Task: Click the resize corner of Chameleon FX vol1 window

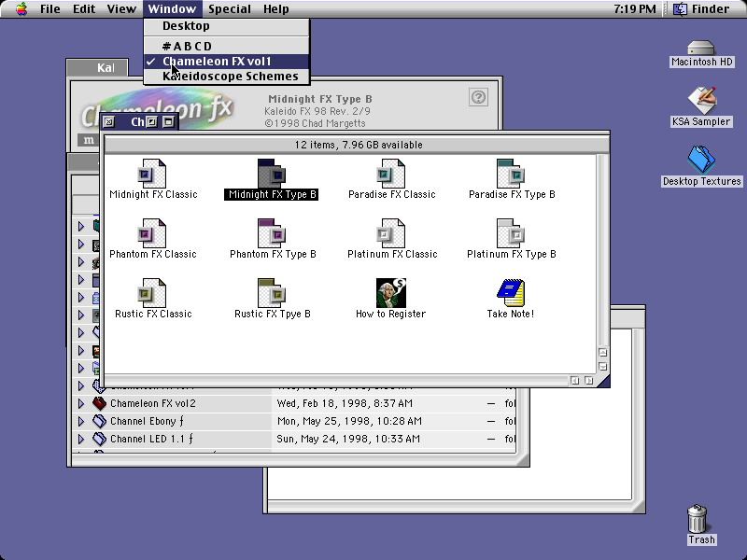Action: pyautogui.click(x=602, y=381)
